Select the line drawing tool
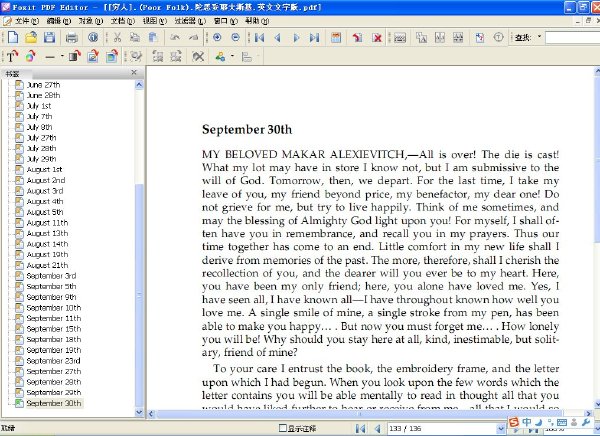This screenshot has width=600, height=436. (50, 57)
